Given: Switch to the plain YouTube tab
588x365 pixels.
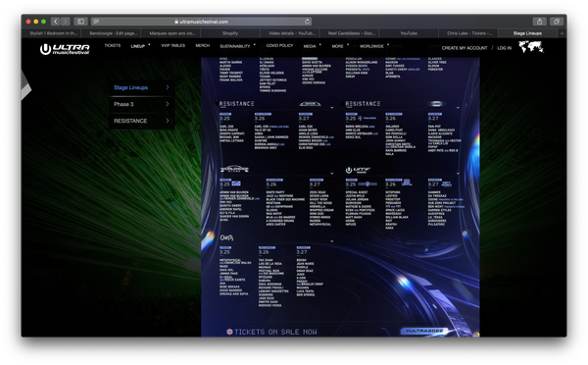Looking at the screenshot, I should [x=409, y=33].
